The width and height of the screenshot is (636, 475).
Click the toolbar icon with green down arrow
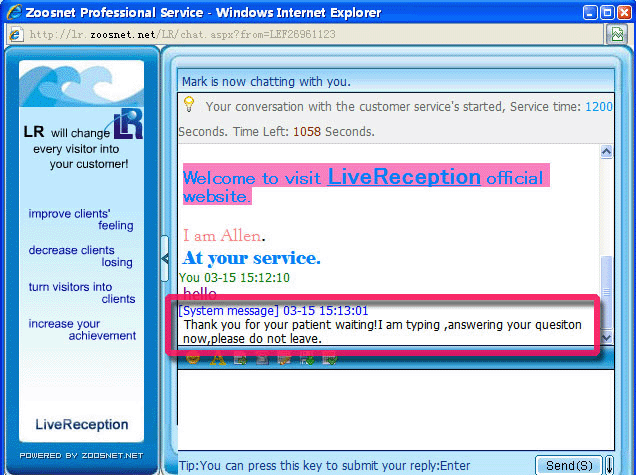pos(307,359)
